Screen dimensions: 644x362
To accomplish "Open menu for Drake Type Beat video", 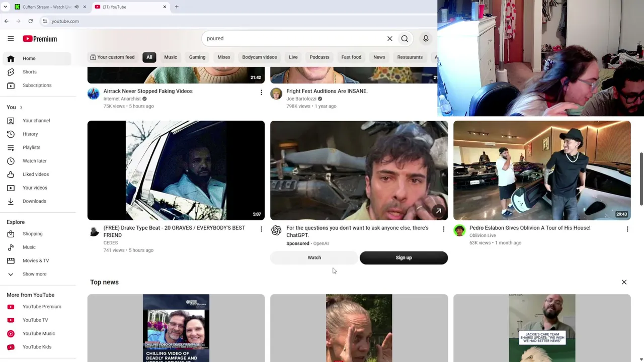I will point(261,229).
